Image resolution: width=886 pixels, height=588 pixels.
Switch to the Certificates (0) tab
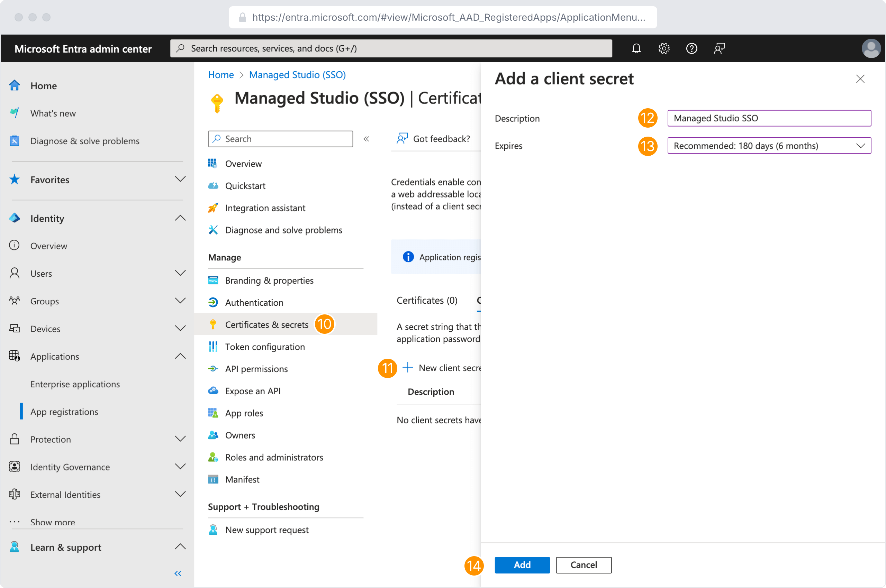[x=427, y=301]
